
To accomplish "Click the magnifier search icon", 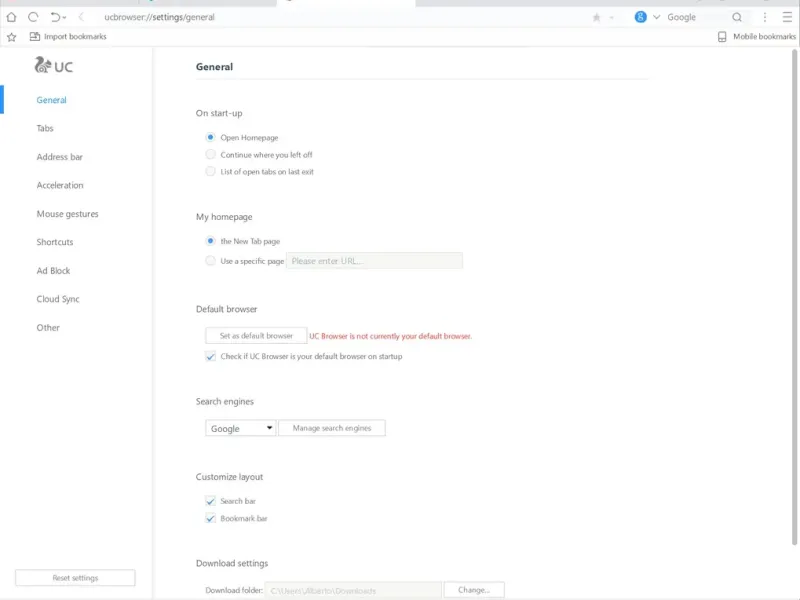I will (x=737, y=17).
